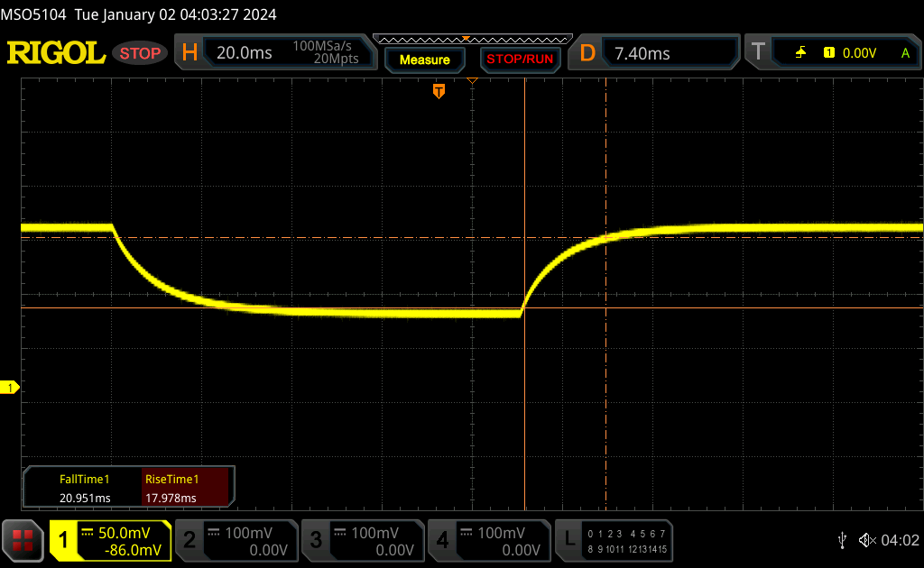The width and height of the screenshot is (924, 568).
Task: Click the USB connection status icon
Action: [x=843, y=540]
